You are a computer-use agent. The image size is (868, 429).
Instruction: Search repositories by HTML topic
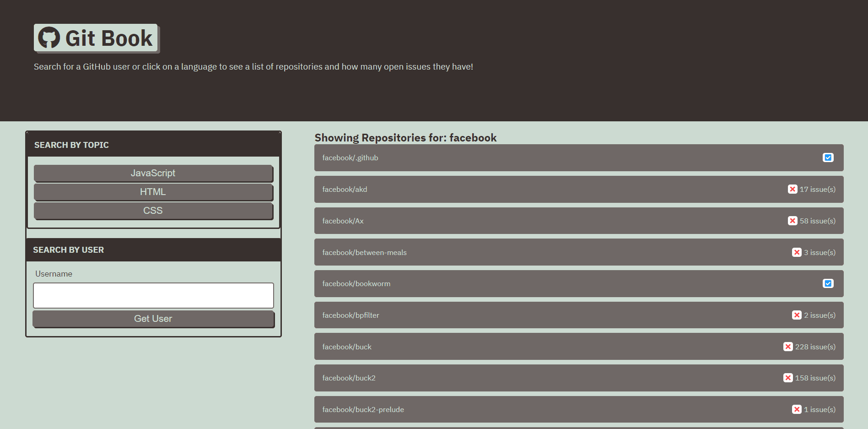[x=153, y=192]
